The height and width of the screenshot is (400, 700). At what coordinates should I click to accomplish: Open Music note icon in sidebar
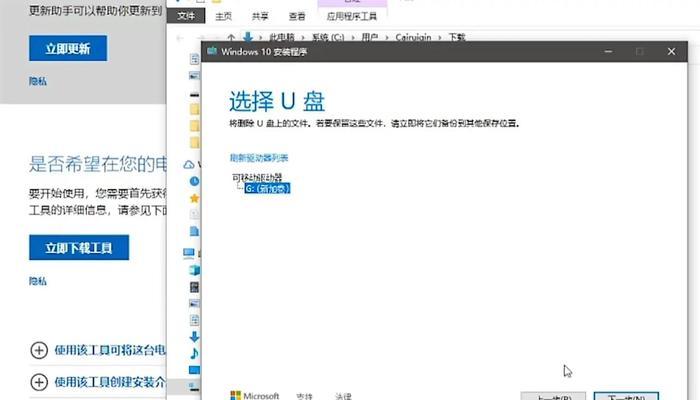pyautogui.click(x=194, y=354)
